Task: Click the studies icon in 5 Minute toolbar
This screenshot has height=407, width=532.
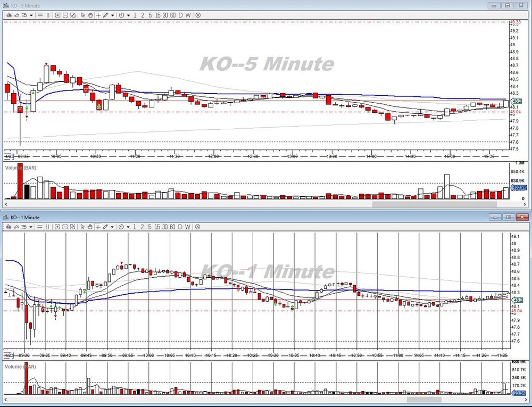Action: click(x=16, y=15)
